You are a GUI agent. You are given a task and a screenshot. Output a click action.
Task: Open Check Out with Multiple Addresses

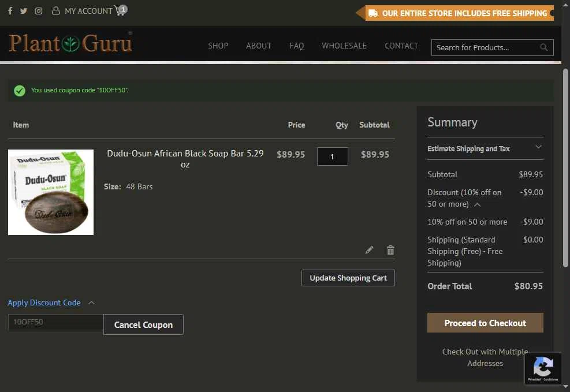(x=485, y=357)
